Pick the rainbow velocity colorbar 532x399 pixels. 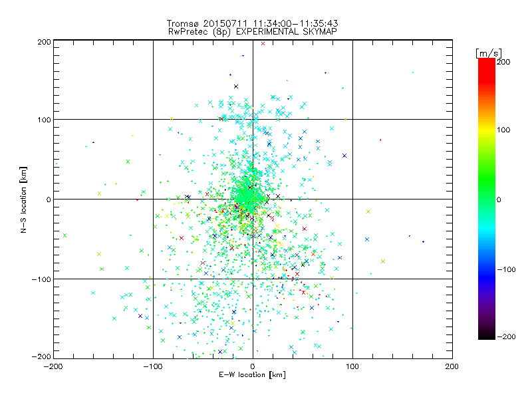487,198
